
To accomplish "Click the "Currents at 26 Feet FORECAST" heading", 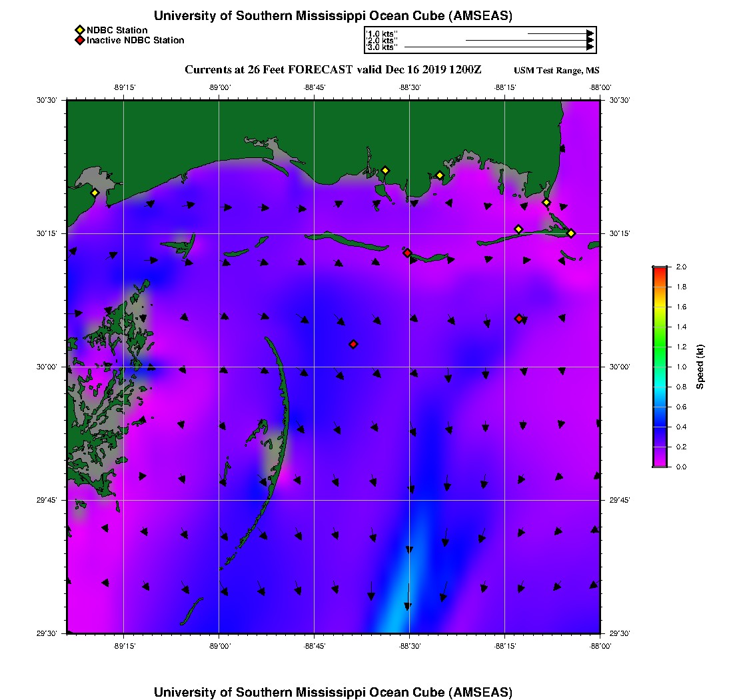I will point(332,70).
